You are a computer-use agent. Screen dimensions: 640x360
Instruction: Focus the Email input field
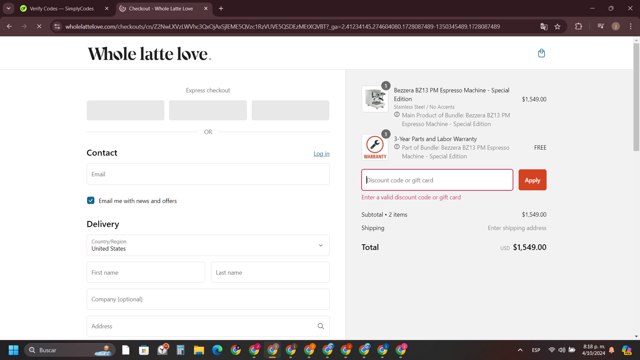coord(208,174)
